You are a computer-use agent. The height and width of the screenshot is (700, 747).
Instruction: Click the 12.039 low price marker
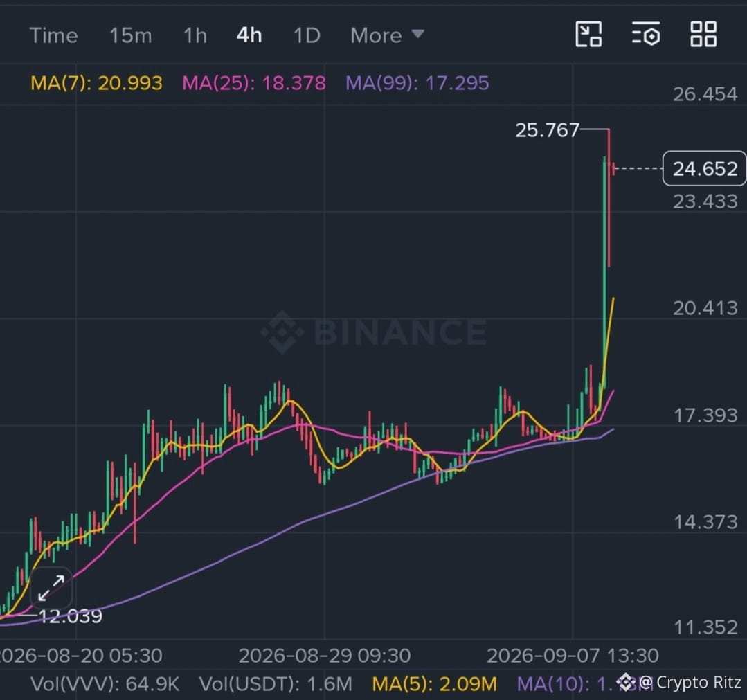point(70,616)
